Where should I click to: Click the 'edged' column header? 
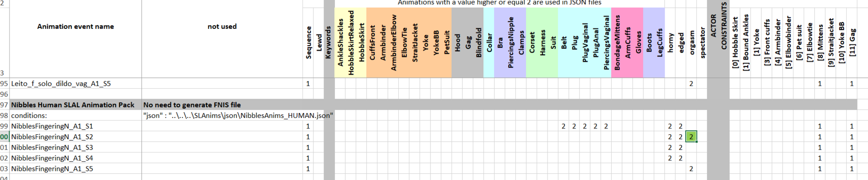click(680, 43)
